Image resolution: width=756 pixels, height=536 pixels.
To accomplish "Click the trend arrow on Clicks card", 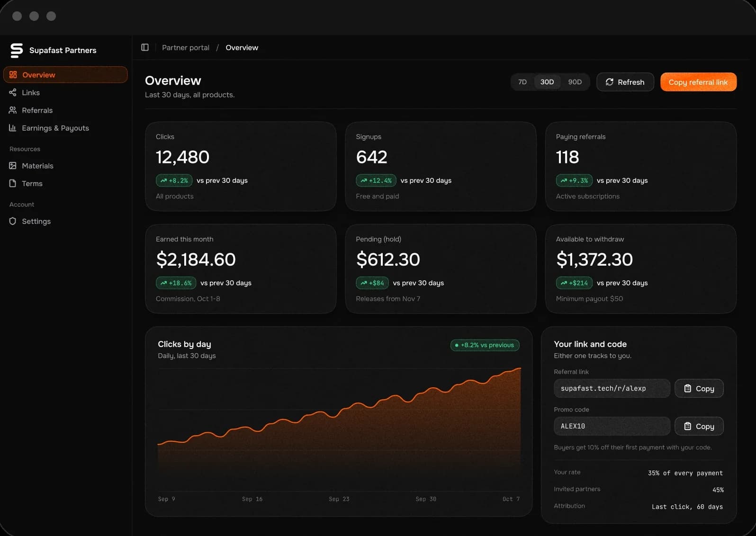I will pos(163,180).
